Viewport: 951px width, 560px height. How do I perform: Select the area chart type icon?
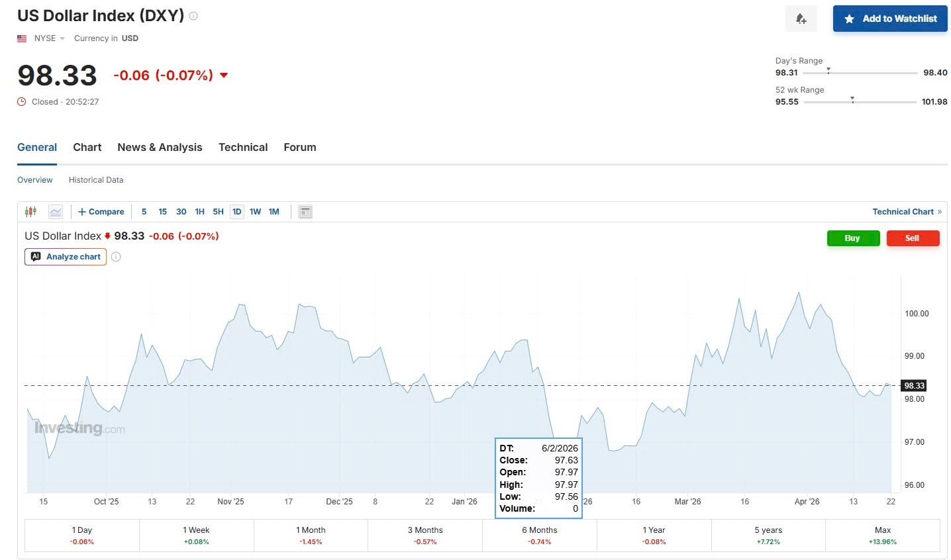coord(56,212)
